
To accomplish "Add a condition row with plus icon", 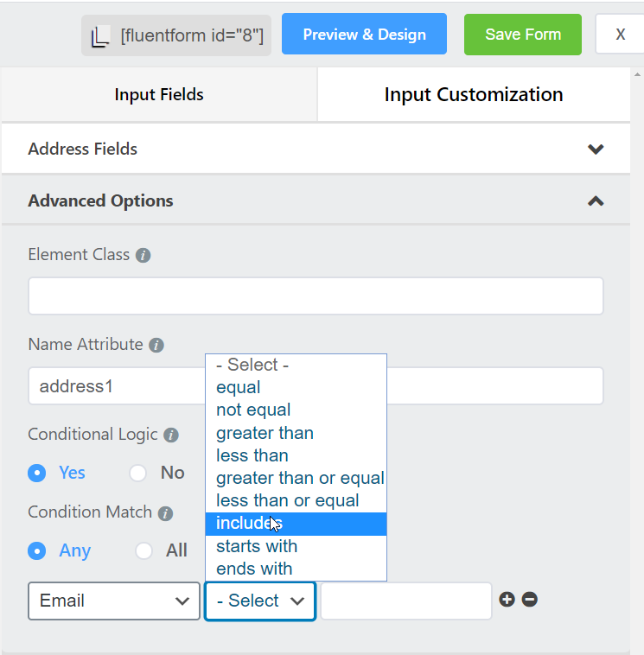I will [507, 600].
